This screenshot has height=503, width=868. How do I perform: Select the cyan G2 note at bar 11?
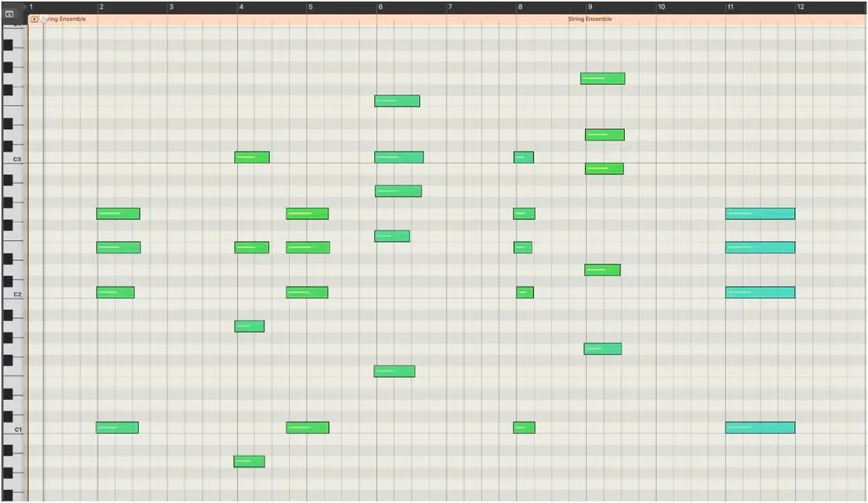click(x=760, y=213)
